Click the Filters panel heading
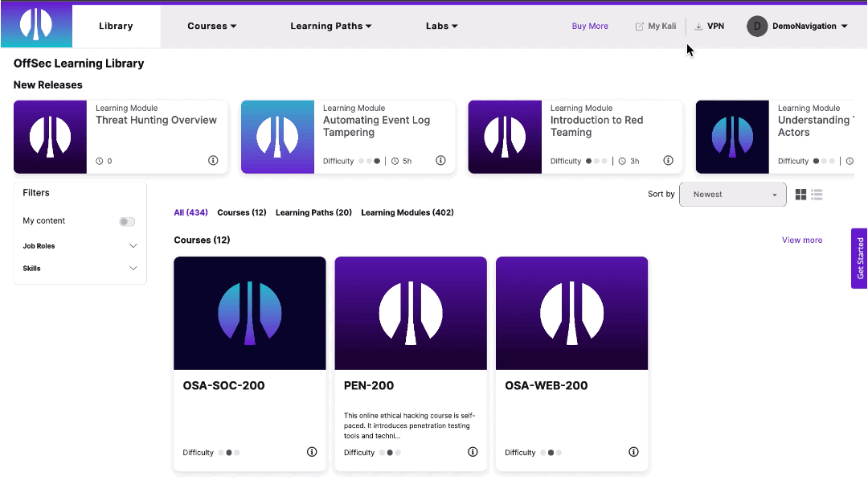Viewport: 868px width, 489px height. tap(36, 193)
